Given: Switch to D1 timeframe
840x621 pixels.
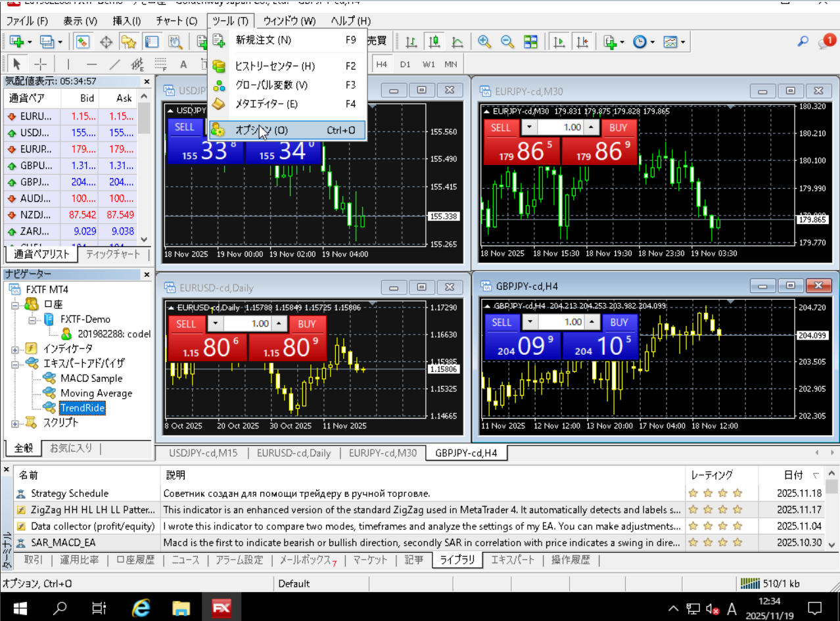Looking at the screenshot, I should pos(405,64).
